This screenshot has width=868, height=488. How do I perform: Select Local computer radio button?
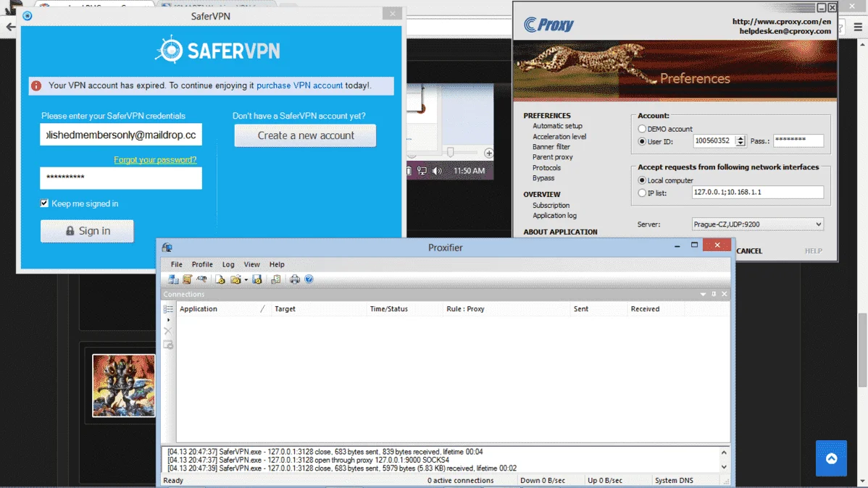pos(642,180)
